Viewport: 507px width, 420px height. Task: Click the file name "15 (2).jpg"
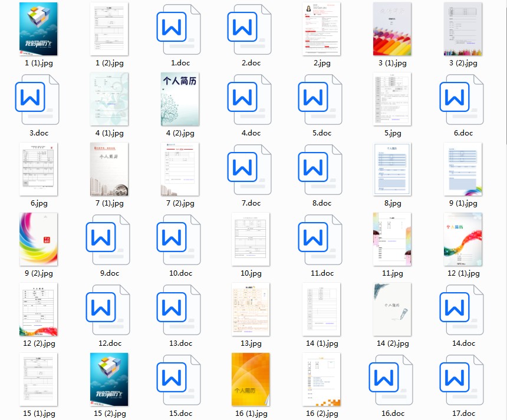click(x=110, y=414)
